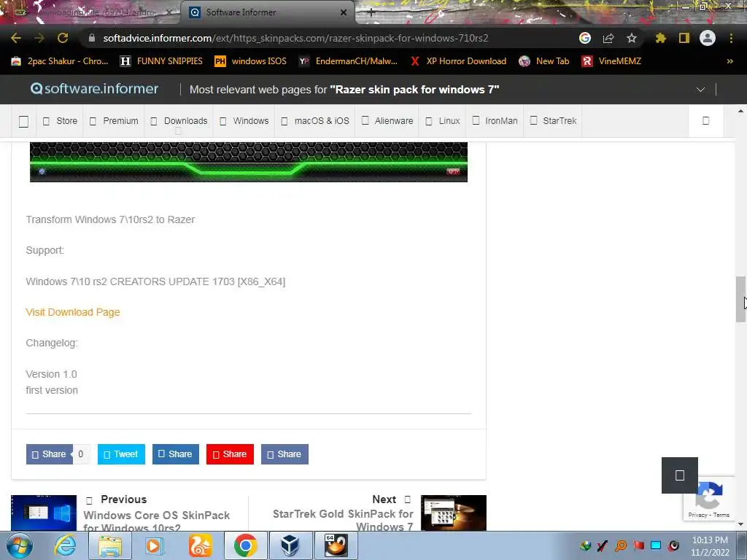747x560 pixels.
Task: Close the Software Informer tab
Action: pyautogui.click(x=344, y=12)
